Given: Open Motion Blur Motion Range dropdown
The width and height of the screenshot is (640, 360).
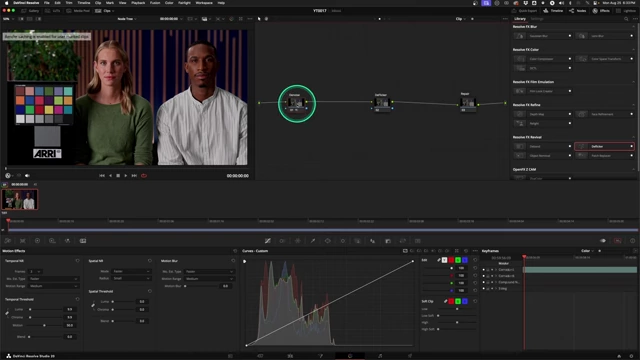Looking at the screenshot, I should click(209, 279).
